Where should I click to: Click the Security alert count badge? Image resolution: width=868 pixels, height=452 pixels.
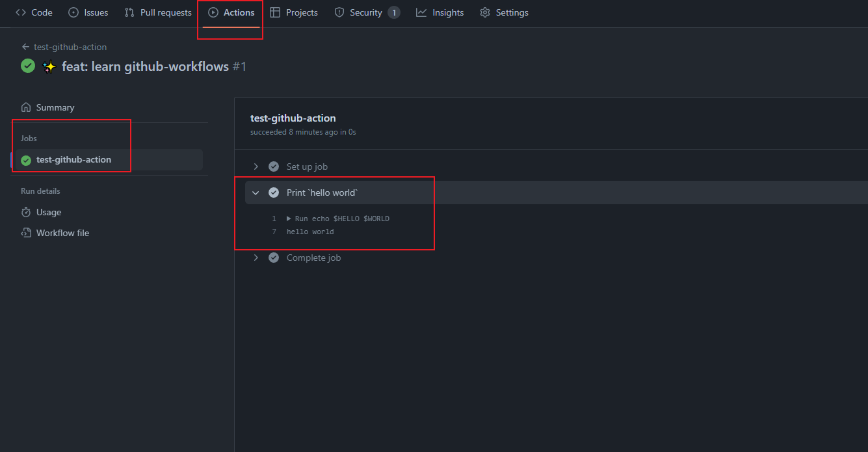point(394,12)
